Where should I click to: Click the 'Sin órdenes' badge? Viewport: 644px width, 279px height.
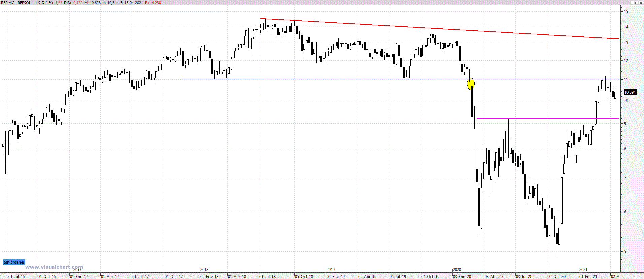coord(14,262)
